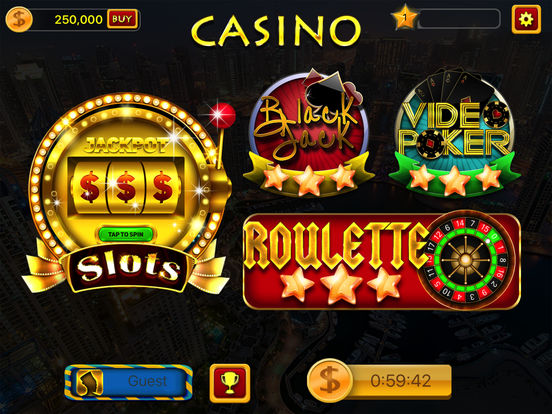Select the level progress bar
This screenshot has height=414, width=552.
tap(459, 18)
